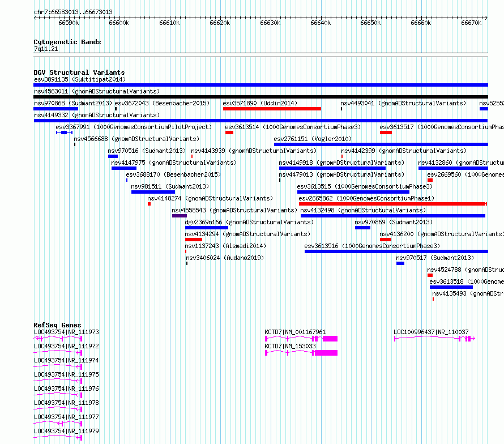Click the esv3367991 Pilot Project variant label
Viewport: 504px width, 444px height.
coord(134,127)
